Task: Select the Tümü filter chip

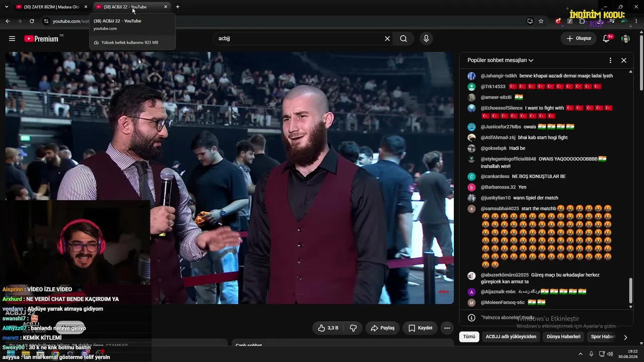Action: [469, 336]
